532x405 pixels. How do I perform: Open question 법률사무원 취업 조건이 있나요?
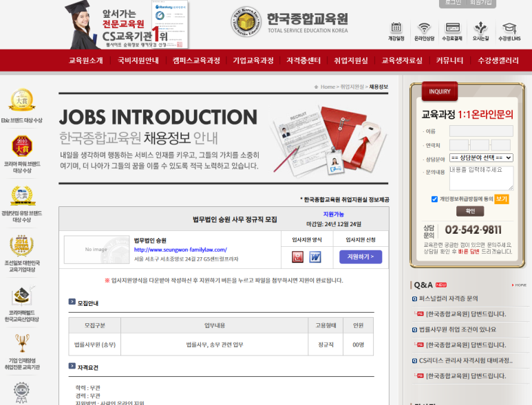(x=458, y=329)
